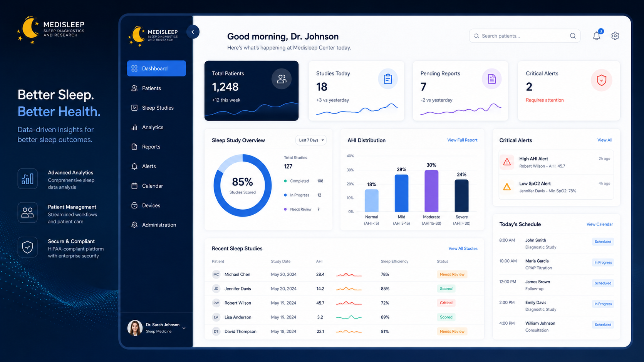Viewport: 644px width, 362px height.
Task: Click DT avatar beside David Thompson
Action: [216, 331]
